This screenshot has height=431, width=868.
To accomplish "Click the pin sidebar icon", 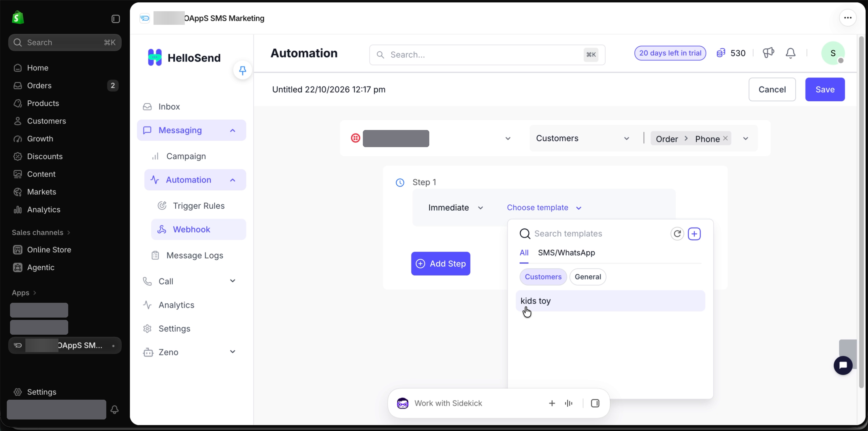I will pos(242,70).
